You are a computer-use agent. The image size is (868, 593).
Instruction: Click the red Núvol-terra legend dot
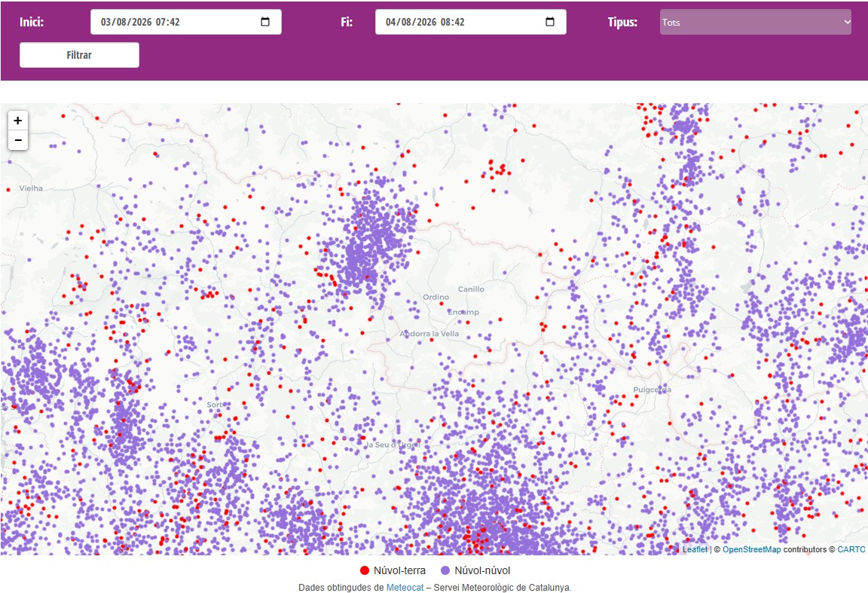(364, 570)
